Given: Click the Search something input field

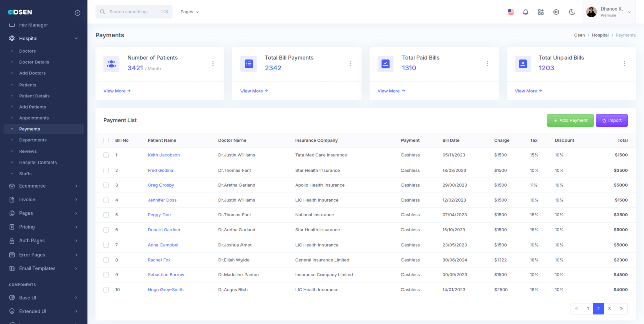Looking at the screenshot, I should [133, 12].
